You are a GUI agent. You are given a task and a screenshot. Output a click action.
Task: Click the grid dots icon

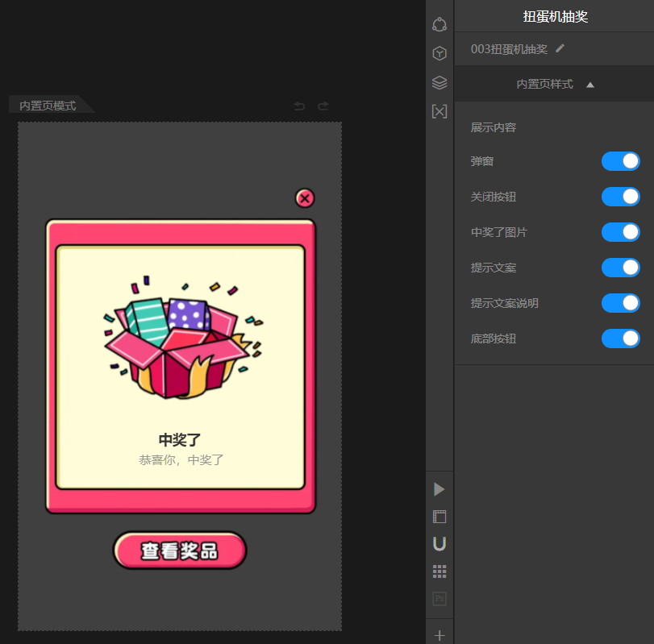click(439, 571)
